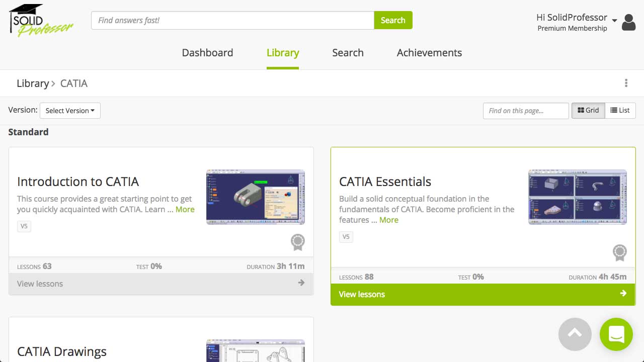Open the Achievements tab
The height and width of the screenshot is (362, 644).
429,53
